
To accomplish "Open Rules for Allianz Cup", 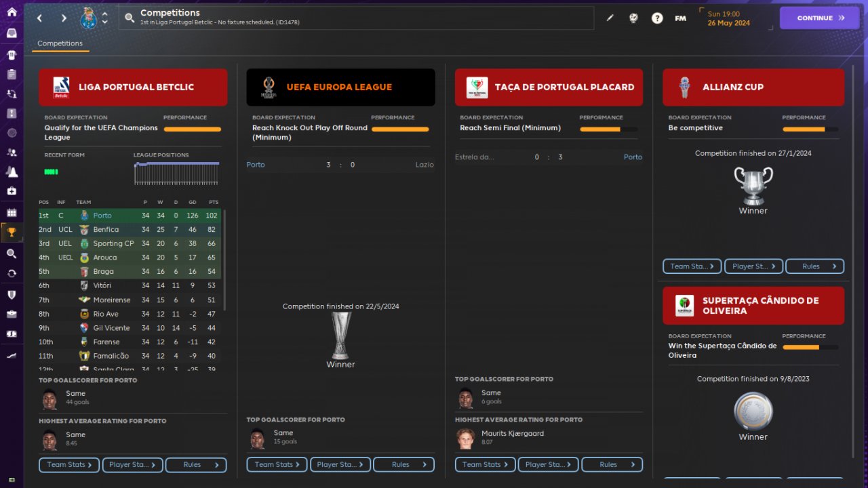I will pos(815,266).
